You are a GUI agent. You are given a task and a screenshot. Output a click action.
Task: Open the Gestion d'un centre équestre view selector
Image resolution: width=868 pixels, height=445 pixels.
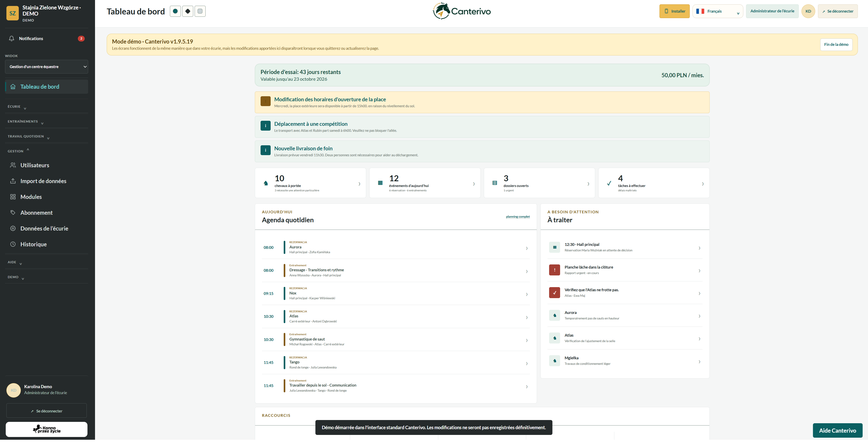coord(46,67)
